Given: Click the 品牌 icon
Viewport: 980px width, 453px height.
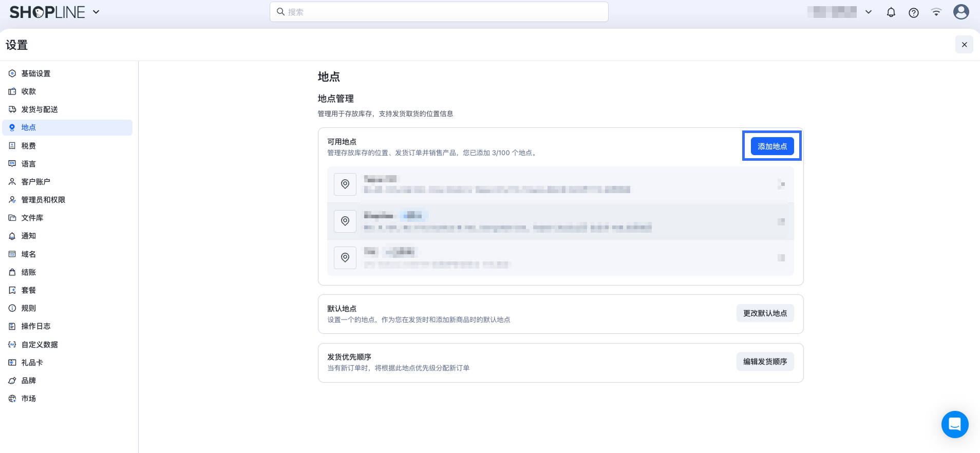Looking at the screenshot, I should tap(12, 381).
